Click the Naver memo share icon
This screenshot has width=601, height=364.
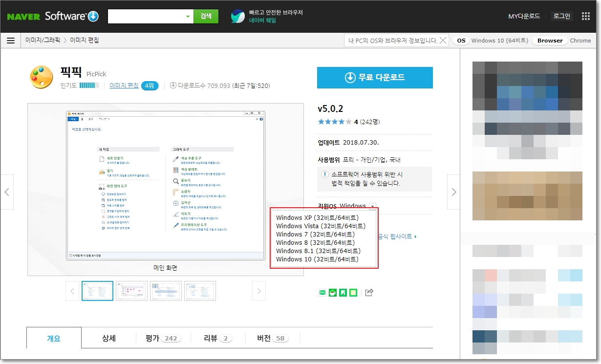pyautogui.click(x=353, y=293)
